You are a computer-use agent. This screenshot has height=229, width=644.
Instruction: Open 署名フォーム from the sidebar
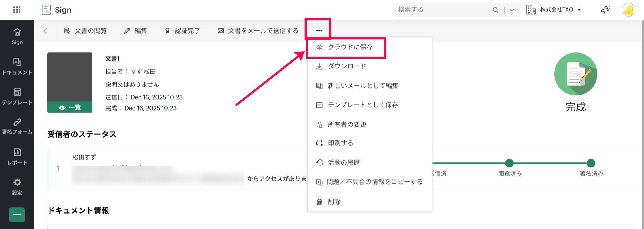[x=17, y=126]
